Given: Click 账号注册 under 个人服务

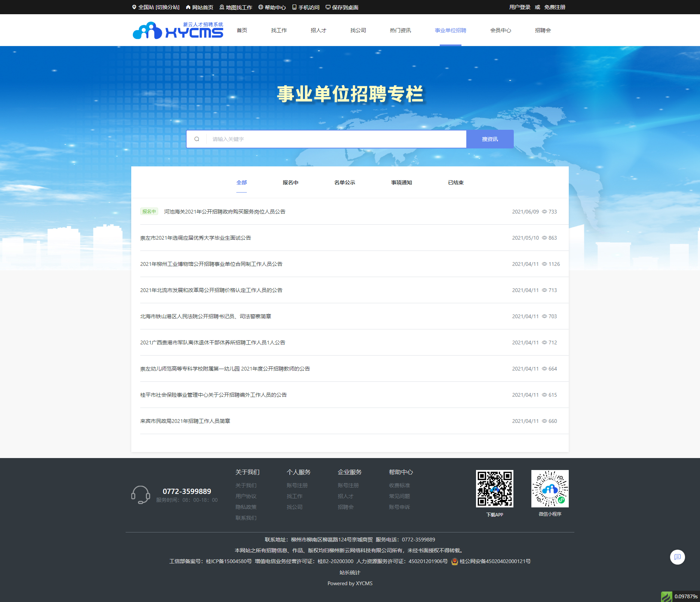Looking at the screenshot, I should 297,485.
